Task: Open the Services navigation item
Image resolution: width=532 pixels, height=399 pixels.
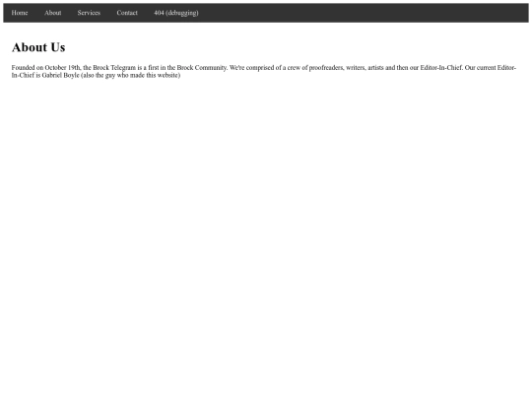Action: click(x=89, y=13)
